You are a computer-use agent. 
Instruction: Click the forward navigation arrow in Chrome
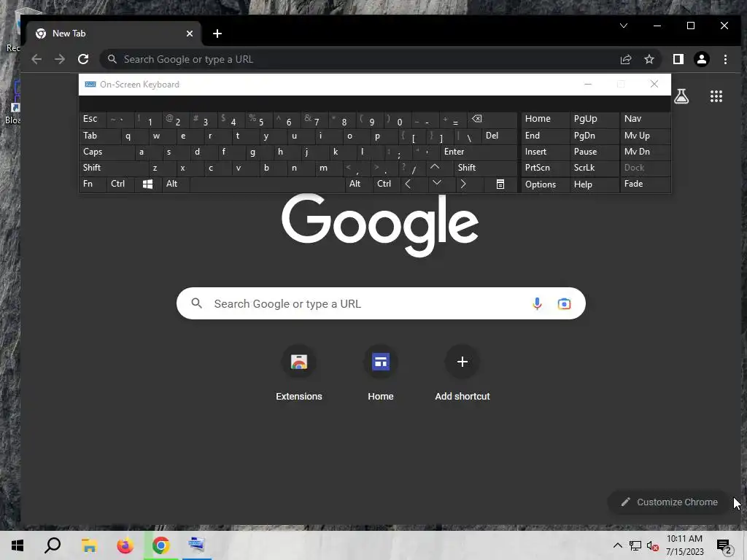tap(60, 59)
